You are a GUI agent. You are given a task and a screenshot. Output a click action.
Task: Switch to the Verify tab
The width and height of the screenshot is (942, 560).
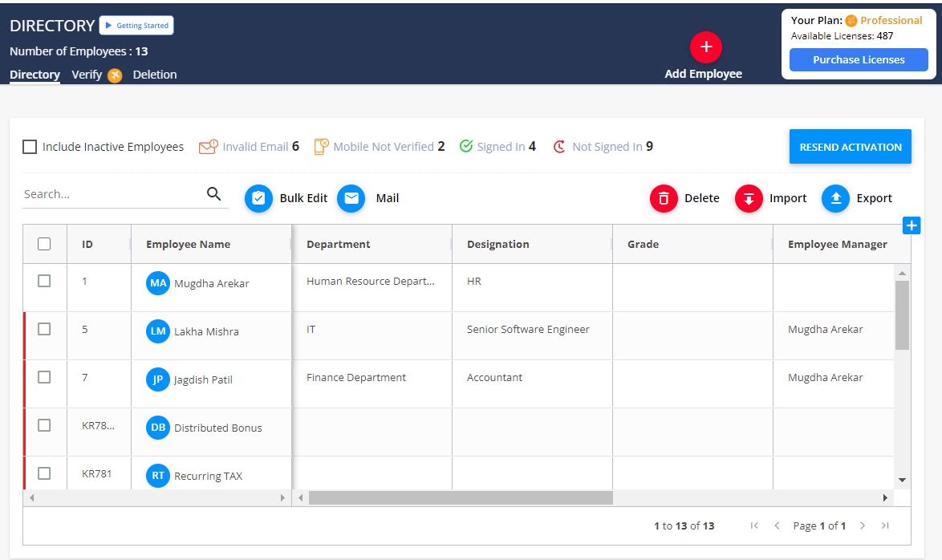tap(85, 75)
